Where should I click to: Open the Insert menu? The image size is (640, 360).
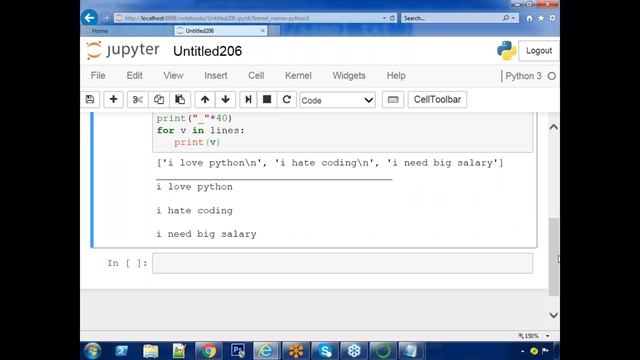(216, 76)
